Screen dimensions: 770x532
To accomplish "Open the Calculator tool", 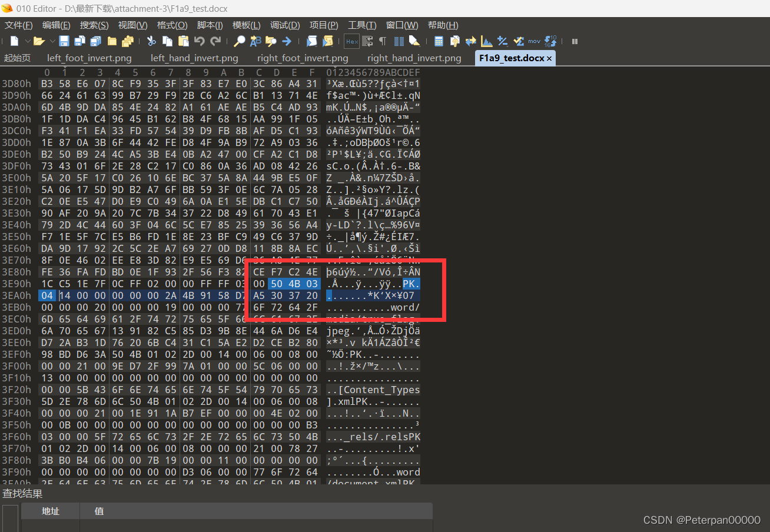I will pyautogui.click(x=439, y=41).
